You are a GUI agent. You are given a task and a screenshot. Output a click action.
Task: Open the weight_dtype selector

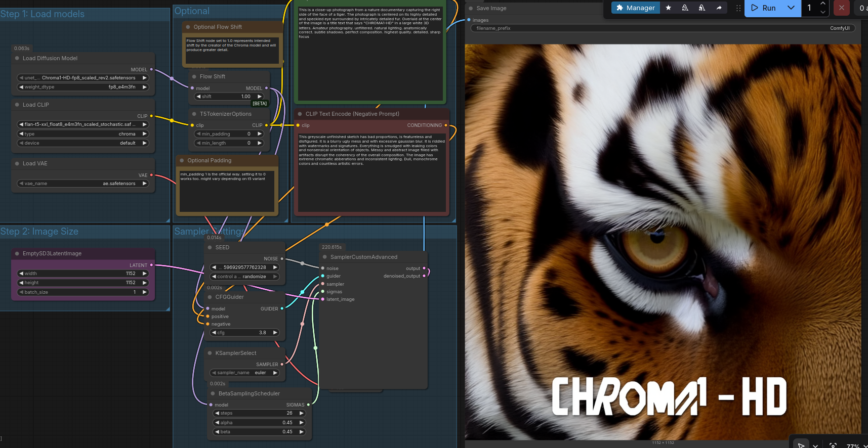coord(83,87)
